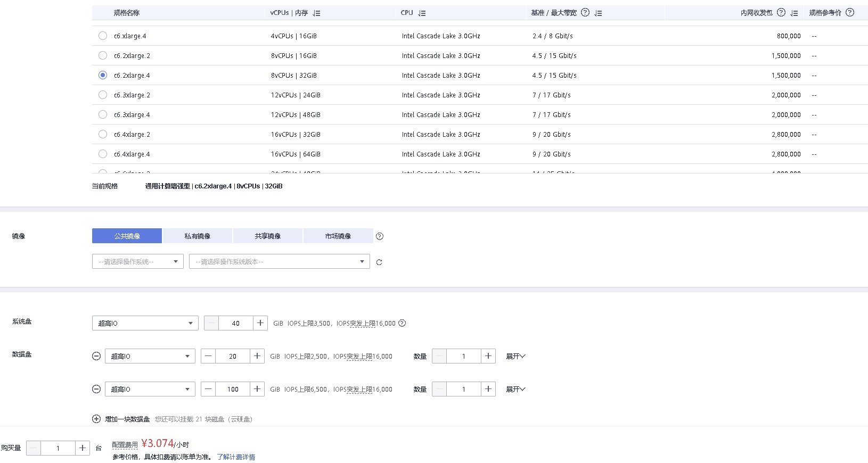Sort by vCPUs and memory column
This screenshot has width=868, height=463.
317,13
